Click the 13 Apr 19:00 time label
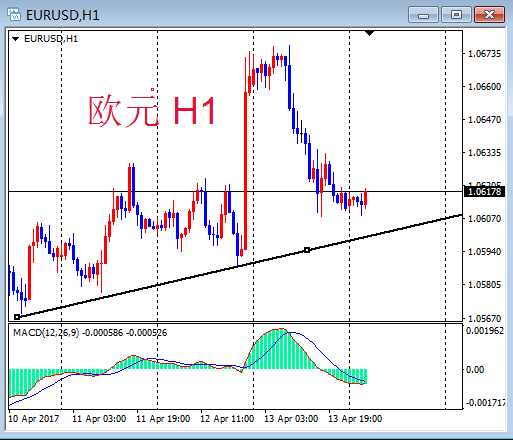Screen dimensions: 513x440 click(x=355, y=419)
